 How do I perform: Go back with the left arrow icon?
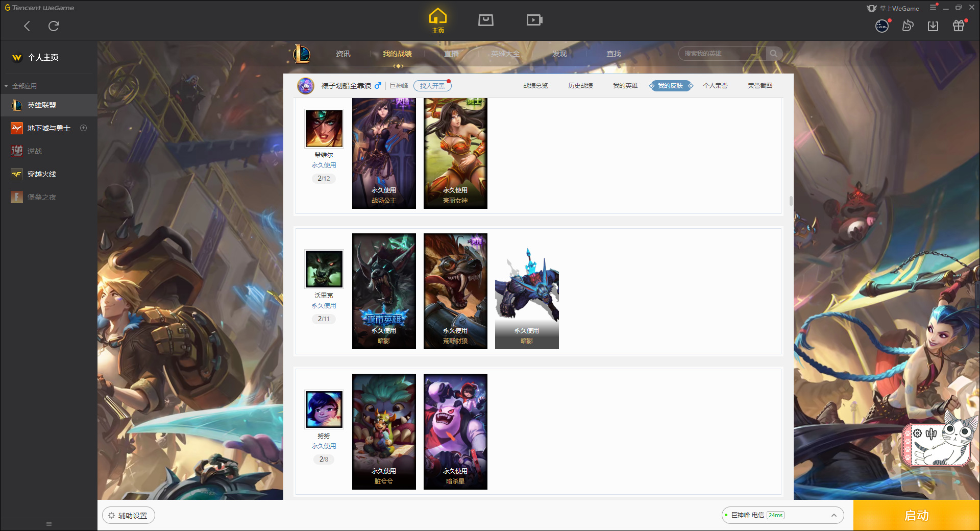coord(27,26)
